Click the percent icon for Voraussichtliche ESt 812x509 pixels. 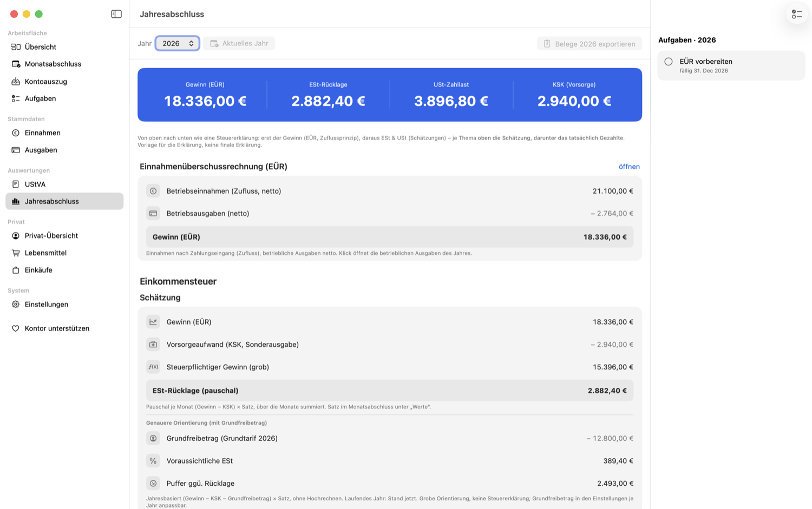point(153,461)
